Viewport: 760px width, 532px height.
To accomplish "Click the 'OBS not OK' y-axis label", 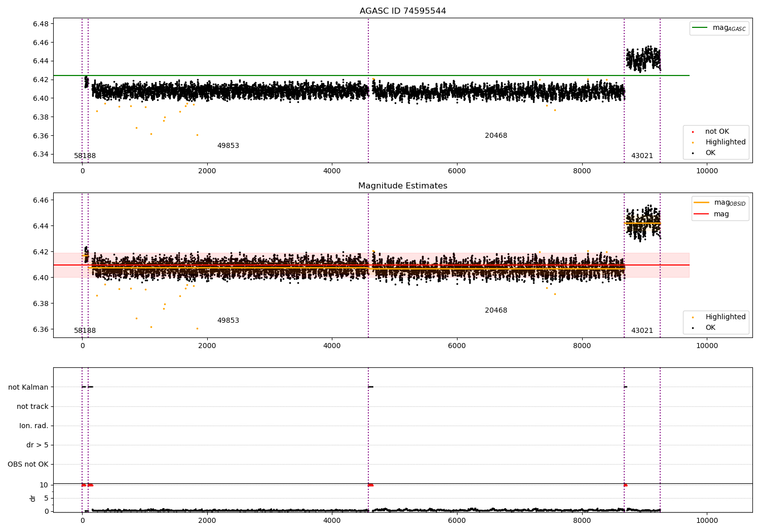I will coord(28,465).
